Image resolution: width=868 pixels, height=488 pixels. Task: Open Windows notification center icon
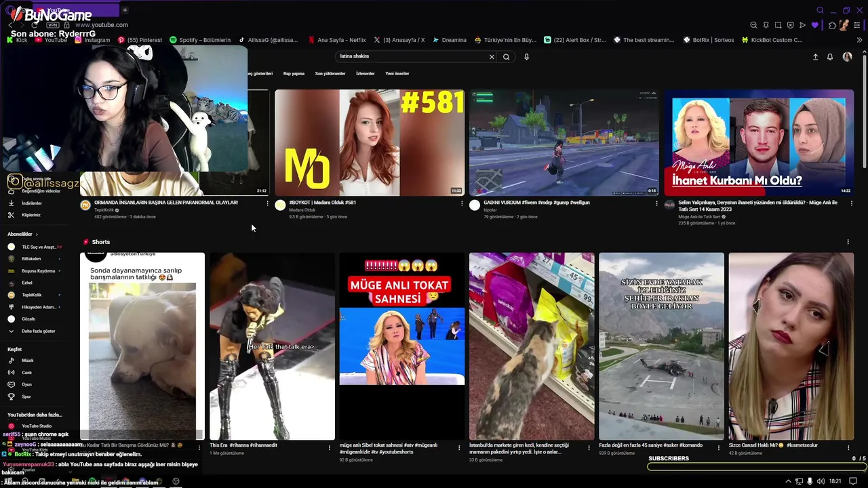853,481
